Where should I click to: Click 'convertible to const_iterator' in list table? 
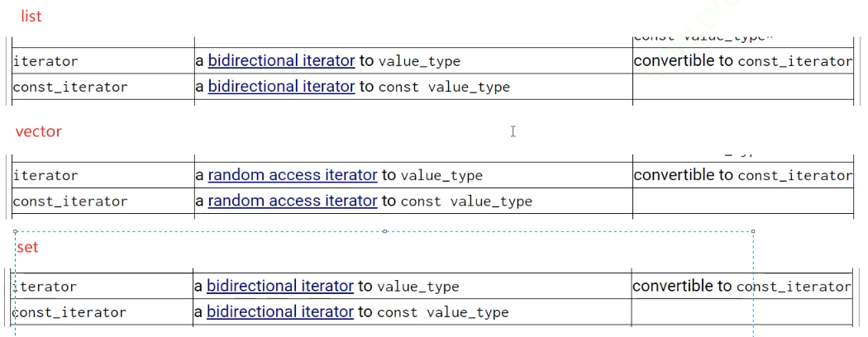click(742, 60)
